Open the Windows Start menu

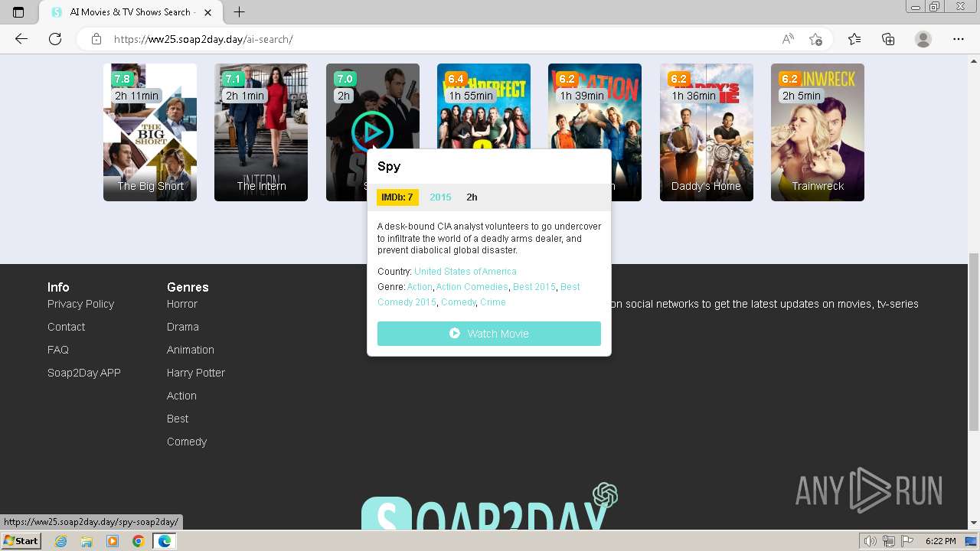pyautogui.click(x=21, y=541)
